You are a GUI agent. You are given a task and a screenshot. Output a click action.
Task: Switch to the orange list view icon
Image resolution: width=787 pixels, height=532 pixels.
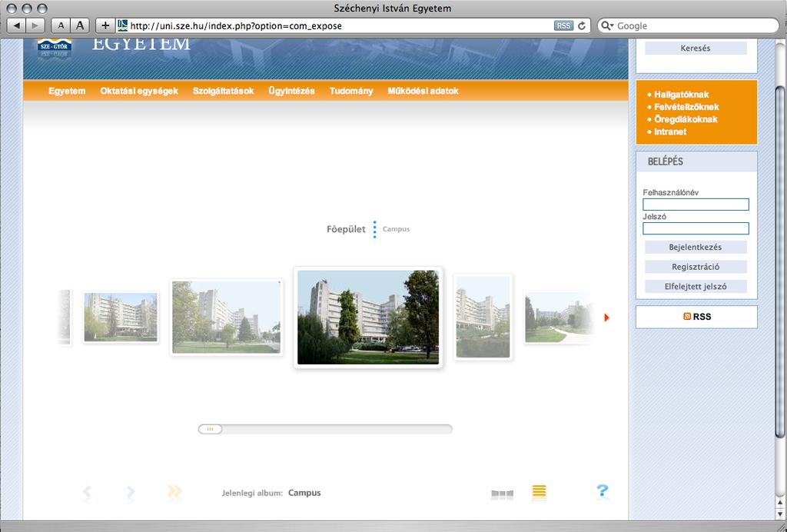(539, 490)
